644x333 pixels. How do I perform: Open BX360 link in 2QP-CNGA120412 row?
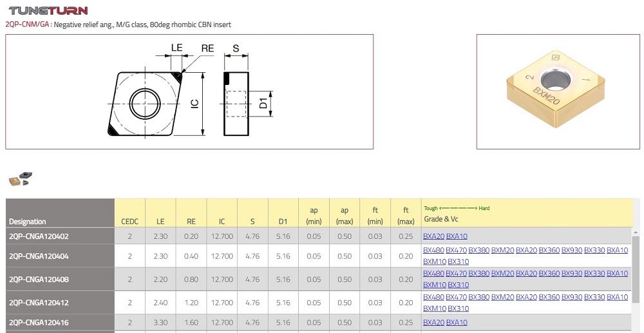(x=549, y=297)
